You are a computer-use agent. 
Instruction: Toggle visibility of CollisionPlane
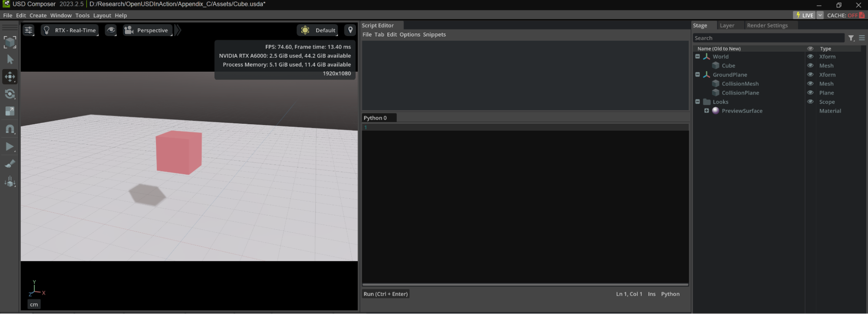810,93
